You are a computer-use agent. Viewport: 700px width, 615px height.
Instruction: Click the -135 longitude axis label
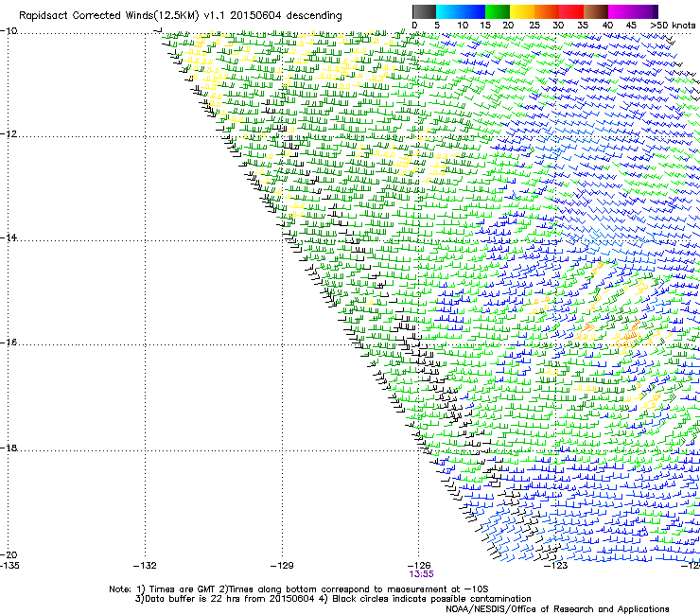(9, 566)
